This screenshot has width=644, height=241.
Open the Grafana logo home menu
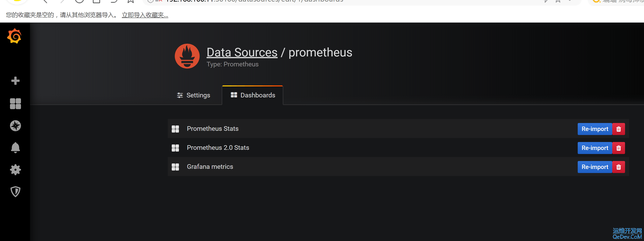(15, 36)
